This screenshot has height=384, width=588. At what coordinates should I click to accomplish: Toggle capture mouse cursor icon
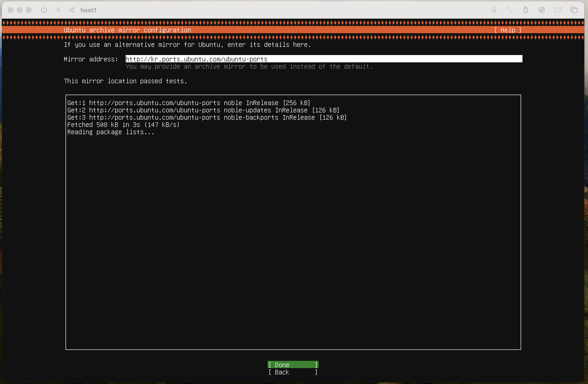[x=494, y=10]
